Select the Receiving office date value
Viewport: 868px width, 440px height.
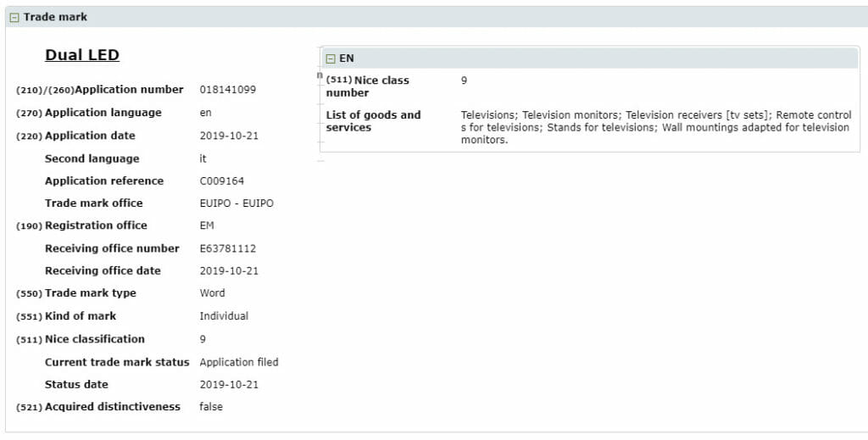(x=229, y=270)
